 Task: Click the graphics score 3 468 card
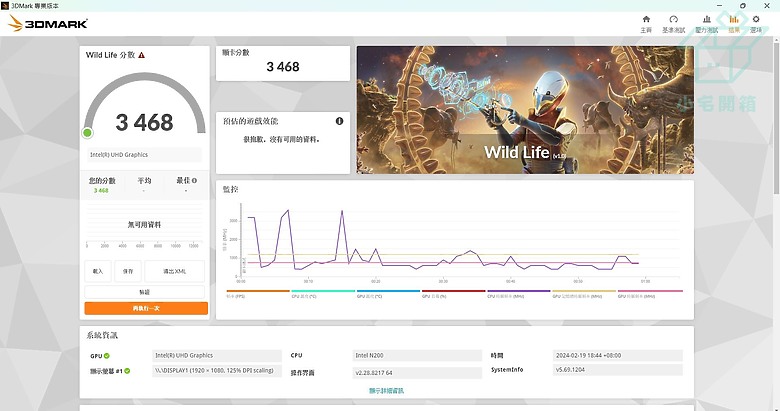(x=283, y=64)
